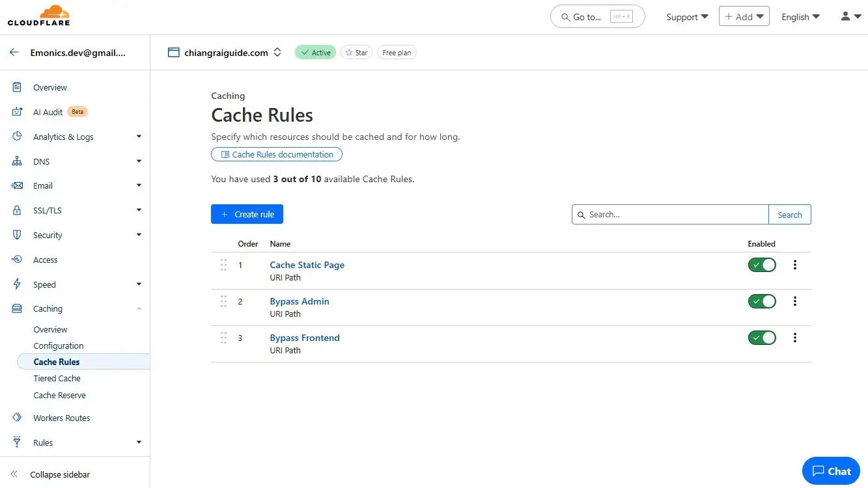The height and width of the screenshot is (488, 868).
Task: Expand the SSL/TLS menu arrow
Action: [139, 210]
